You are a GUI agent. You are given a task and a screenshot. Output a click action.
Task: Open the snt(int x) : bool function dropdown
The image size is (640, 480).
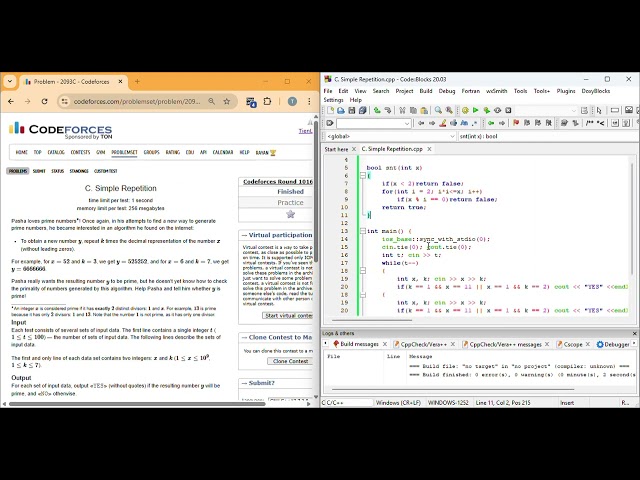click(547, 136)
